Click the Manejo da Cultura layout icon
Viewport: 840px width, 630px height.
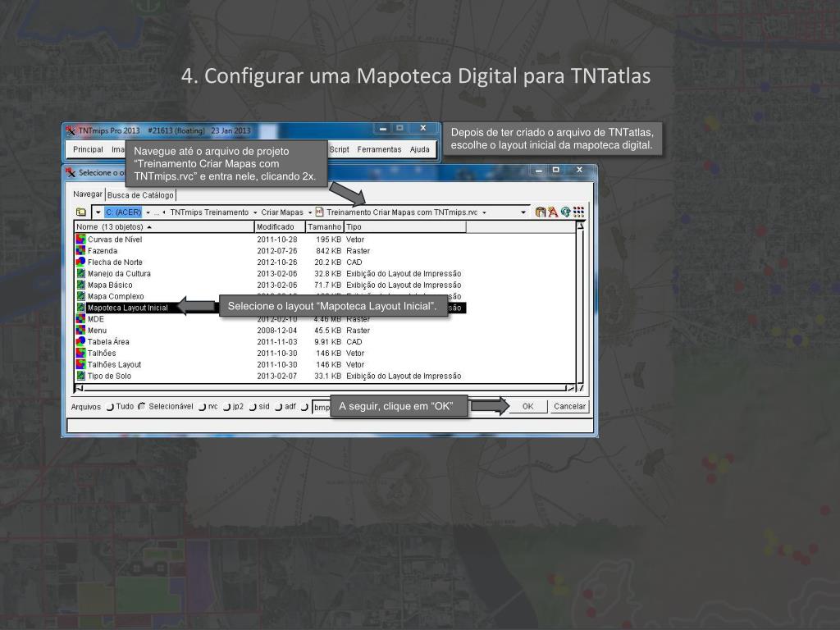pos(81,273)
